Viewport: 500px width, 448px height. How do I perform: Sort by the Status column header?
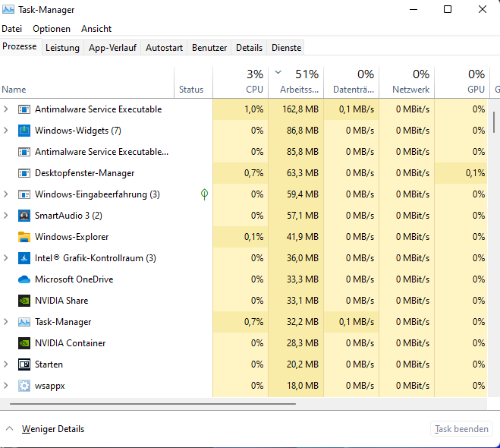point(193,82)
